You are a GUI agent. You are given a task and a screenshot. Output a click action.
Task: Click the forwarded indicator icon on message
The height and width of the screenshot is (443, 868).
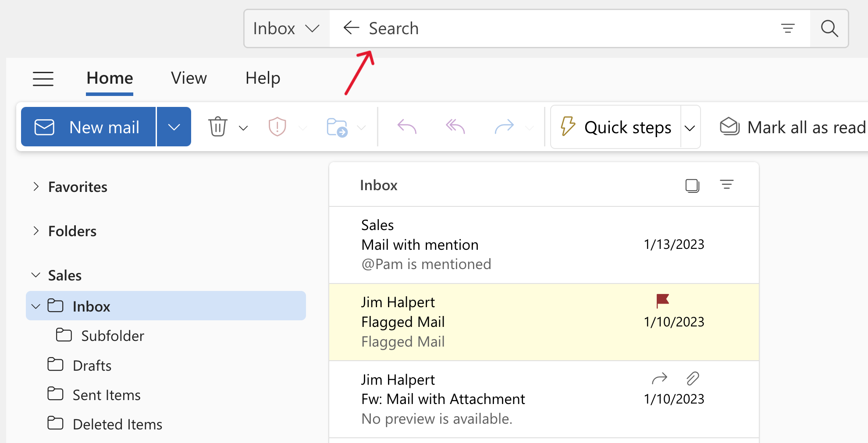click(x=659, y=378)
